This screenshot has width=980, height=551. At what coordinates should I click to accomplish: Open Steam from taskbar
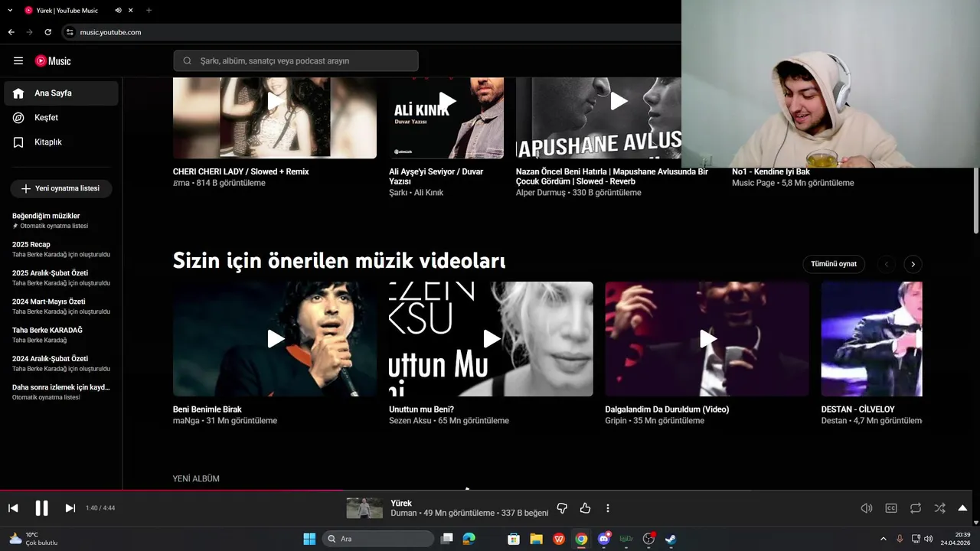[671, 539]
